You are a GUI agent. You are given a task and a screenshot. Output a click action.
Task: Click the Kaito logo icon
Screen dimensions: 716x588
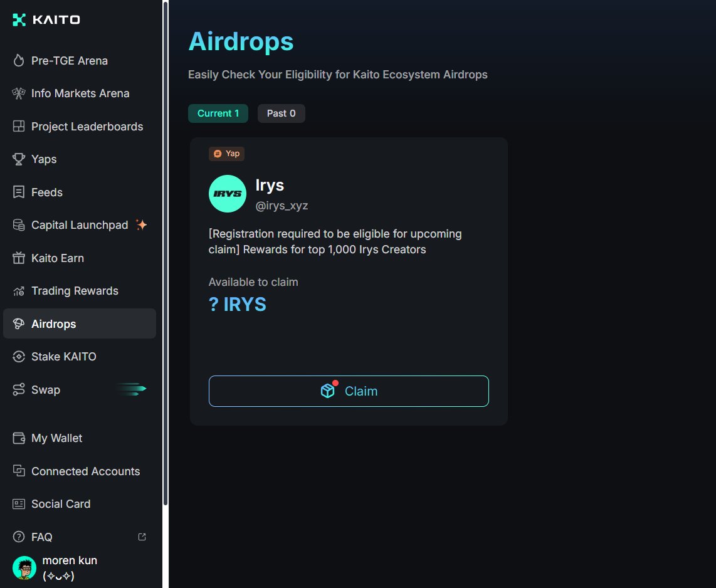(x=19, y=19)
